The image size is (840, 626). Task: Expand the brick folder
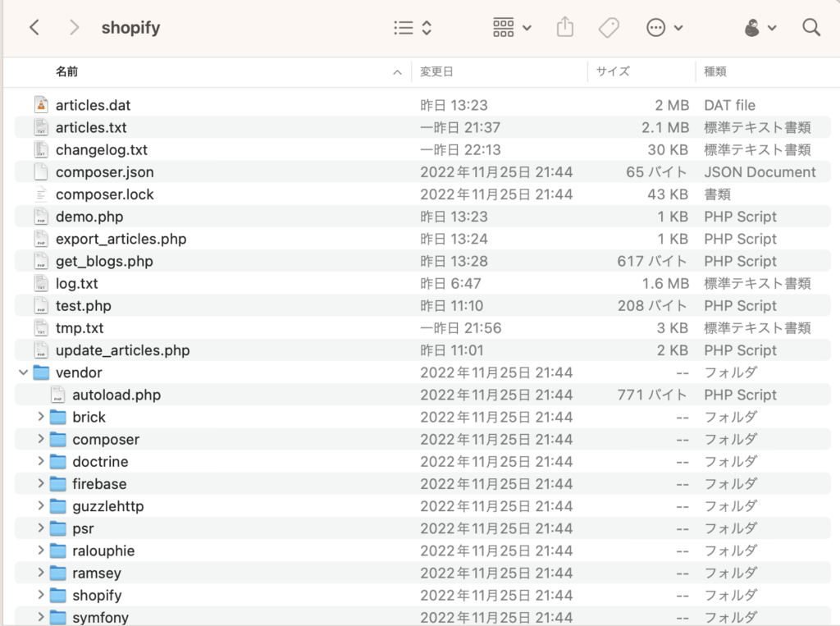41,417
